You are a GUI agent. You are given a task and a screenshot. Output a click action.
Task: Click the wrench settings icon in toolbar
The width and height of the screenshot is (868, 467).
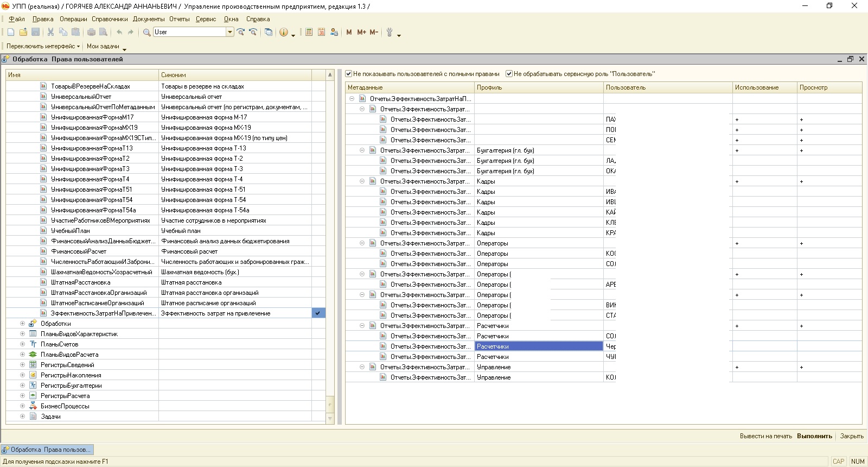[390, 32]
